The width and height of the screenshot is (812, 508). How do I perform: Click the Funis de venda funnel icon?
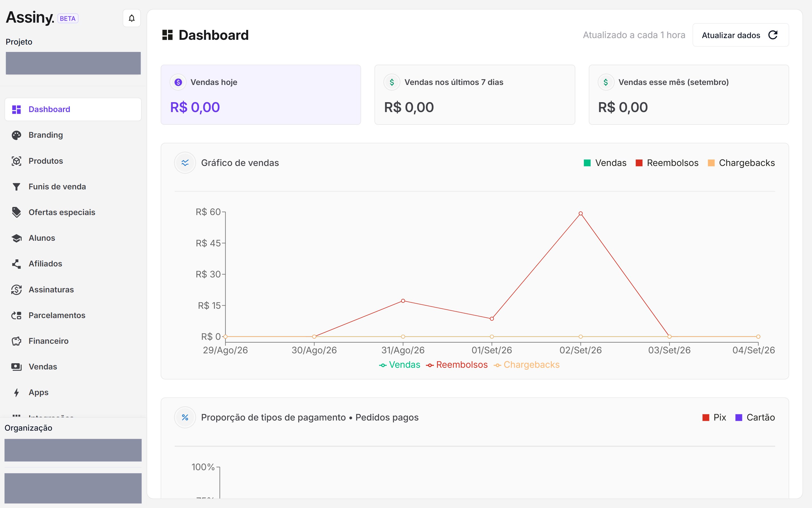pos(16,187)
